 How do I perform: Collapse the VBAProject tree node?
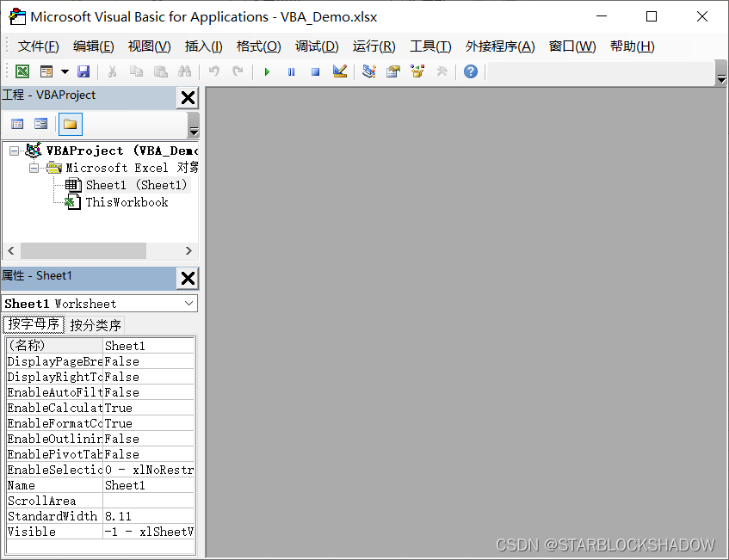point(15,151)
